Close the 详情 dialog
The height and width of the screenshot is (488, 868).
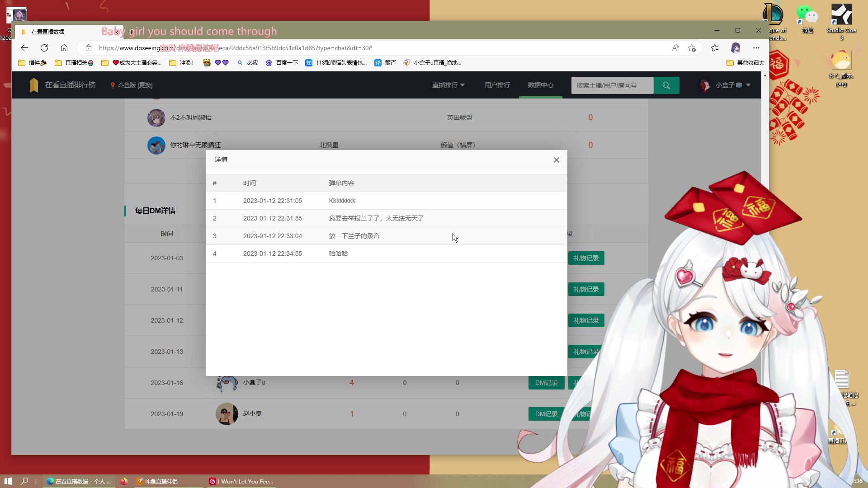pyautogui.click(x=556, y=160)
